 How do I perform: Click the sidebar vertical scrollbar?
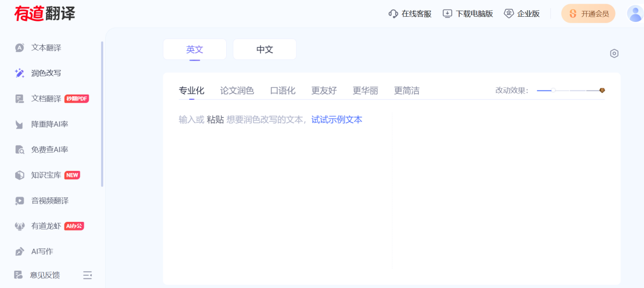[102, 114]
